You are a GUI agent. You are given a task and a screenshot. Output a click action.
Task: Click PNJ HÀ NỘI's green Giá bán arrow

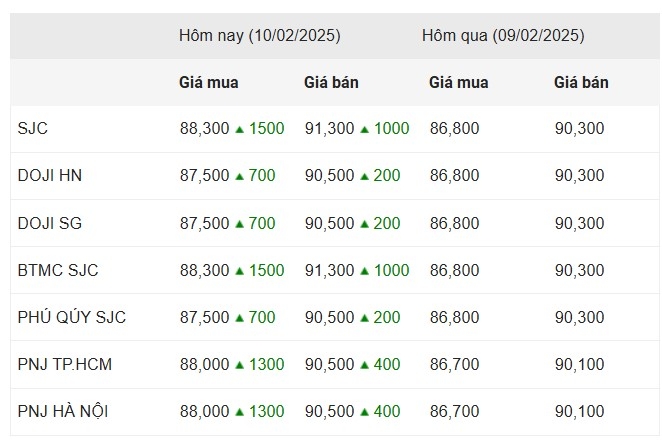pos(364,411)
